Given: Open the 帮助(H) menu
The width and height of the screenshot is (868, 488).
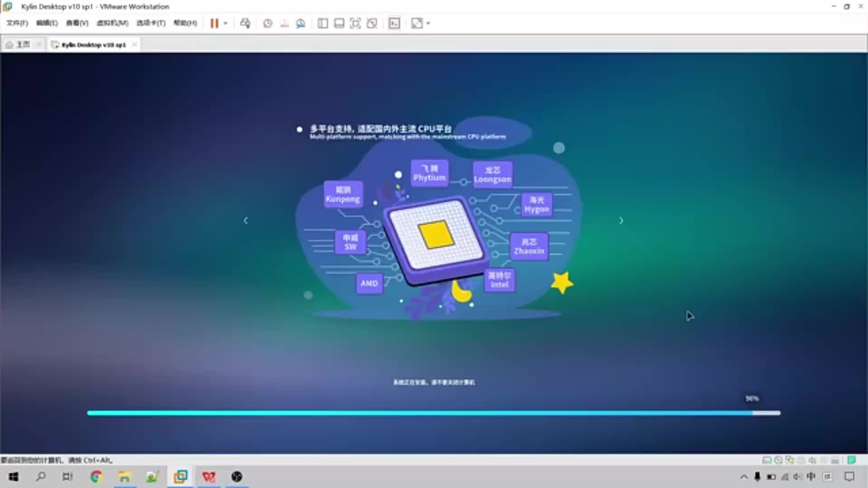Looking at the screenshot, I should tap(185, 23).
